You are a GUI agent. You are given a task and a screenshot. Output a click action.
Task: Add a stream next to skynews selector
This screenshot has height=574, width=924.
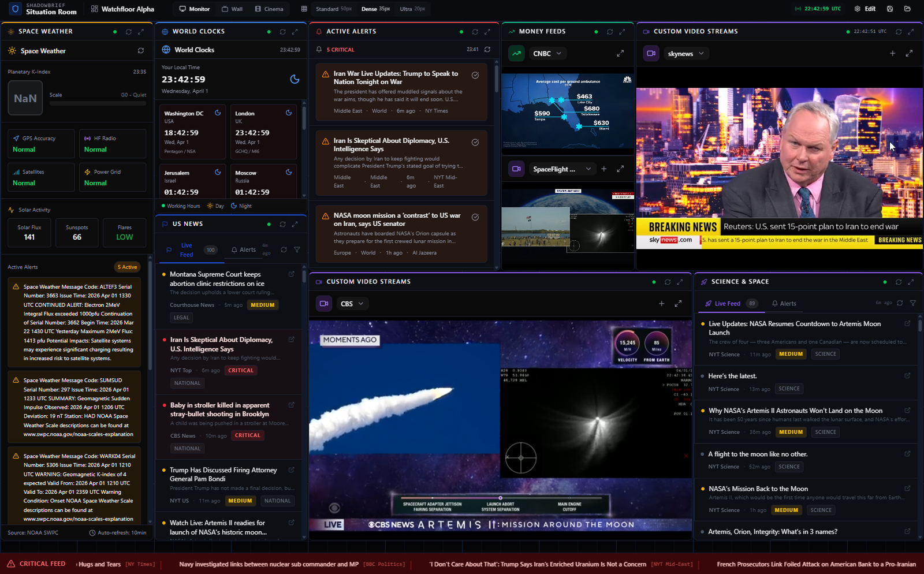(x=892, y=54)
